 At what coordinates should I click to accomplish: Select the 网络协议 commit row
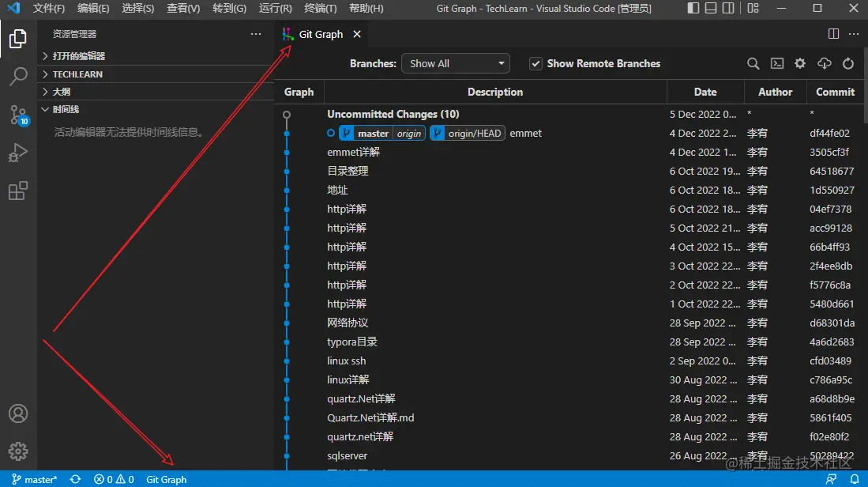(570, 323)
